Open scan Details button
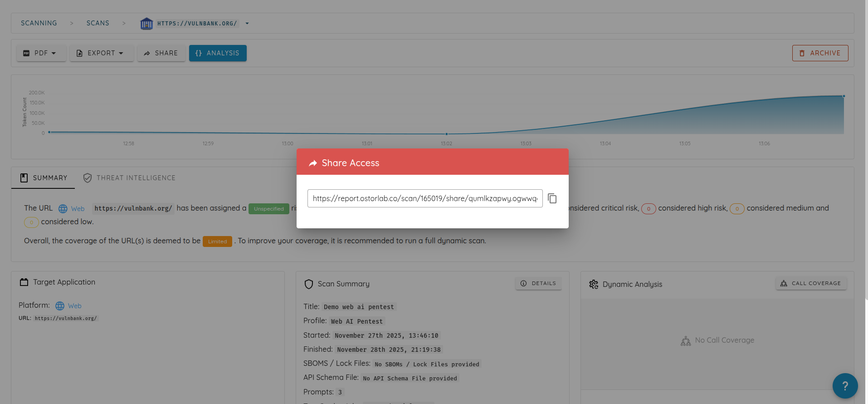Image resolution: width=868 pixels, height=404 pixels. click(x=538, y=283)
